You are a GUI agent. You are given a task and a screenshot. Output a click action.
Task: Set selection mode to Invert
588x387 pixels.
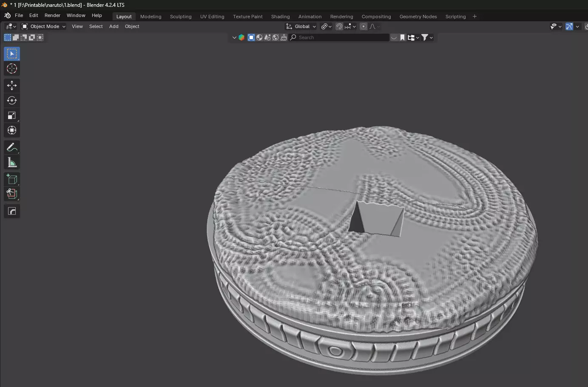pyautogui.click(x=32, y=37)
